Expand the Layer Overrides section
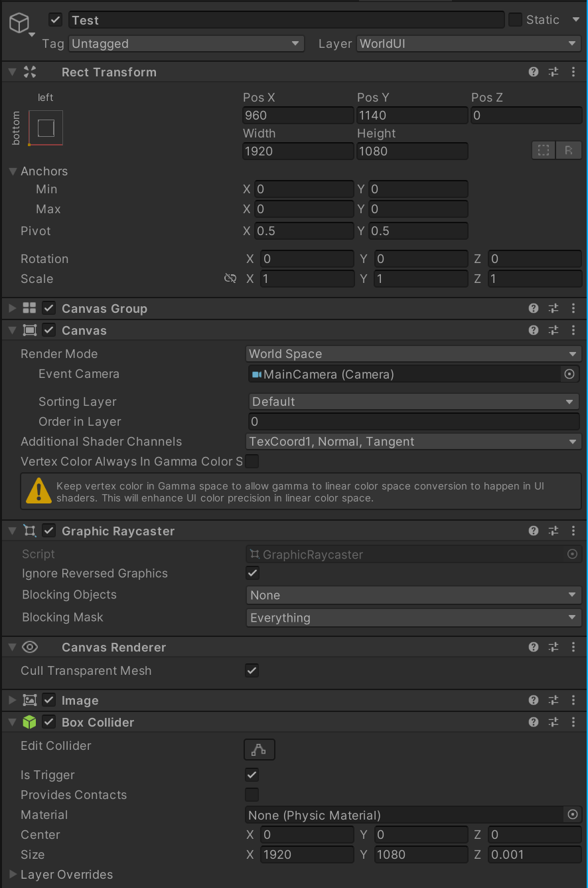588x888 pixels. point(12,875)
